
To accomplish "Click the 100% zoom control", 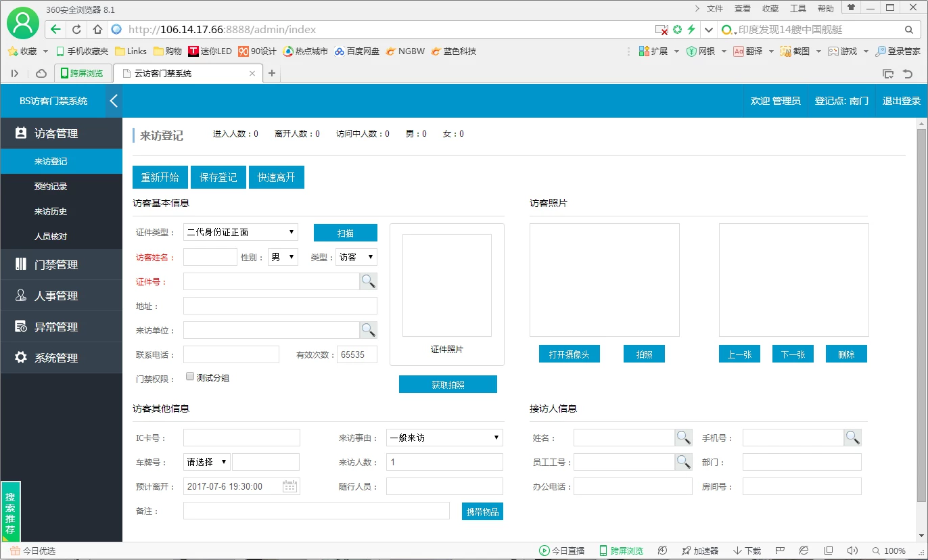I will (889, 551).
